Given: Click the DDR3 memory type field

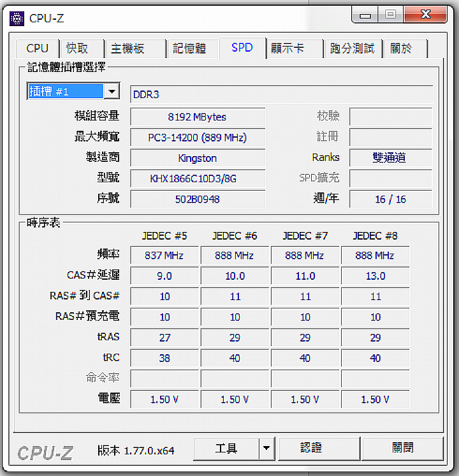Looking at the screenshot, I should [x=281, y=94].
